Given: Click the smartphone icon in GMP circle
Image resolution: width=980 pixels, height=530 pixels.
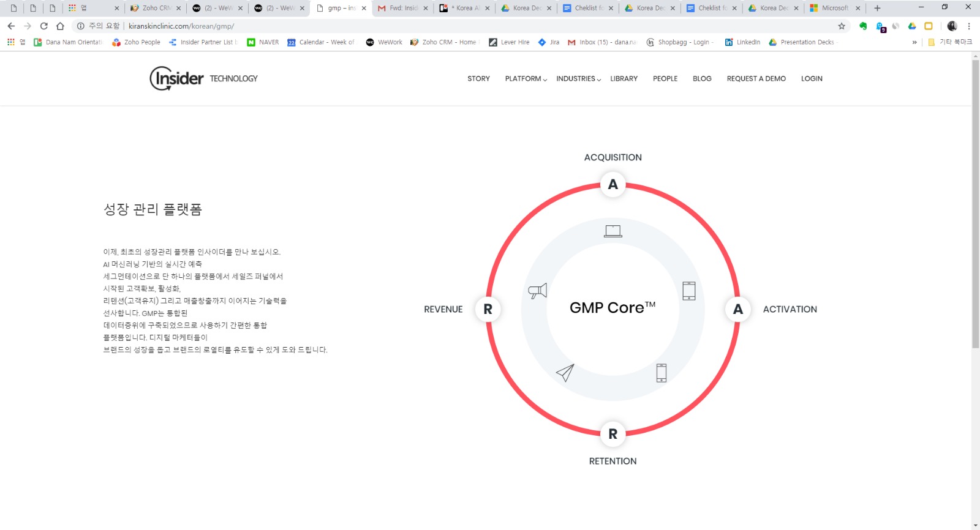Looking at the screenshot, I should click(661, 373).
